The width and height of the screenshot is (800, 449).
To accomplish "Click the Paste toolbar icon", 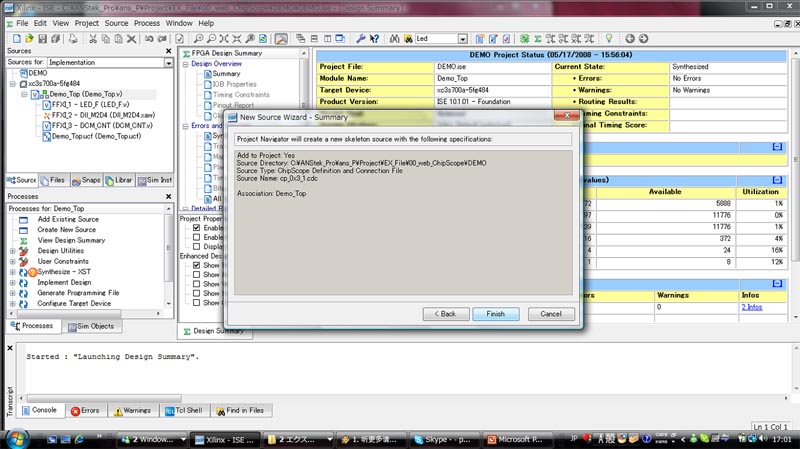I will click(x=118, y=39).
